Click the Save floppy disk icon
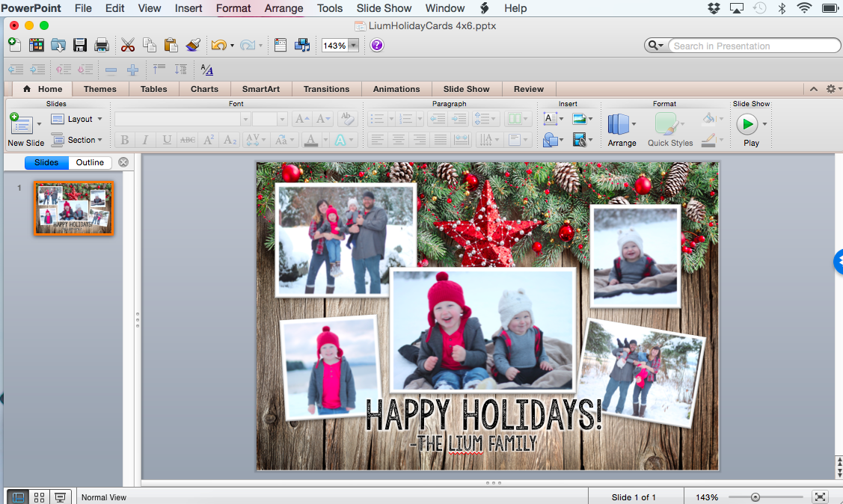This screenshot has height=504, width=843. coord(80,46)
